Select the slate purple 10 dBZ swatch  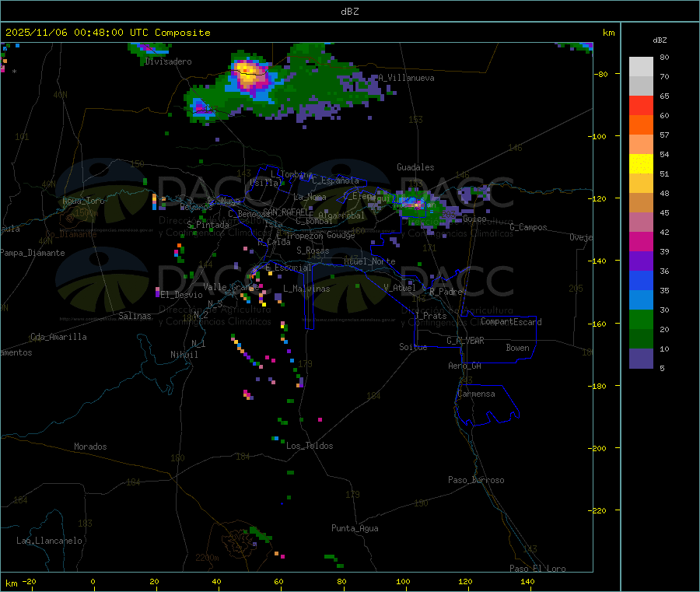click(641, 359)
